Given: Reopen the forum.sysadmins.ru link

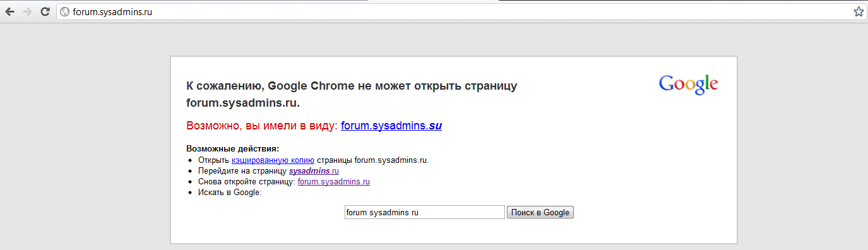Looking at the screenshot, I should click(333, 182).
